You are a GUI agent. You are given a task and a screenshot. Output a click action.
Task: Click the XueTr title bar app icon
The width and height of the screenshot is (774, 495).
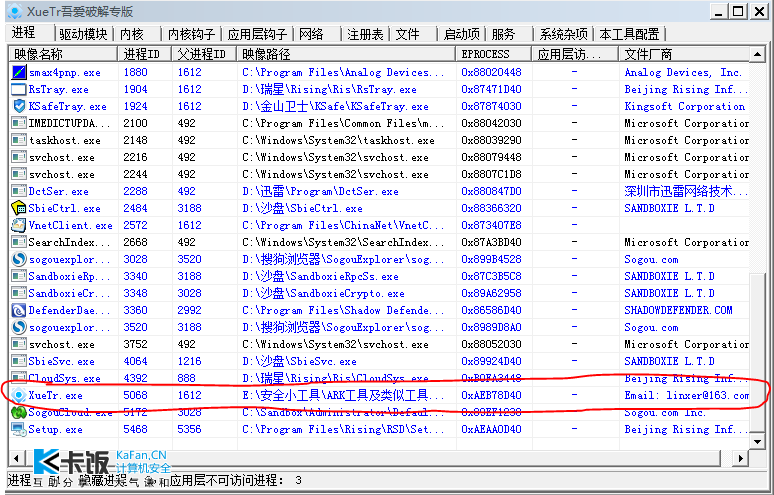pos(15,11)
